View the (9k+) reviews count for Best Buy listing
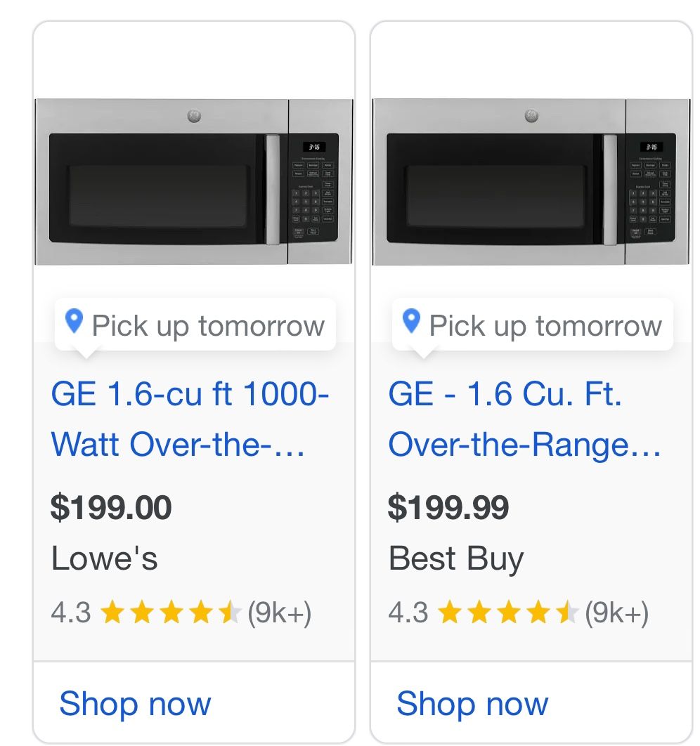 [617, 613]
